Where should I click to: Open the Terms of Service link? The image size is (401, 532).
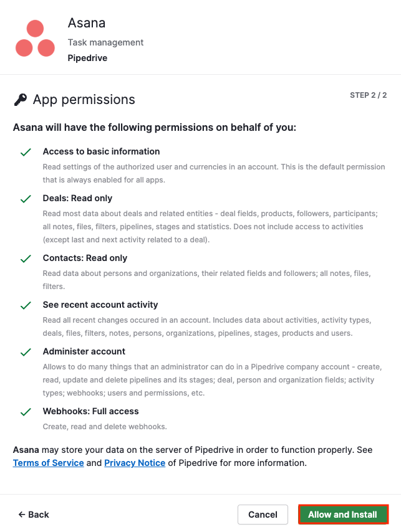point(49,463)
